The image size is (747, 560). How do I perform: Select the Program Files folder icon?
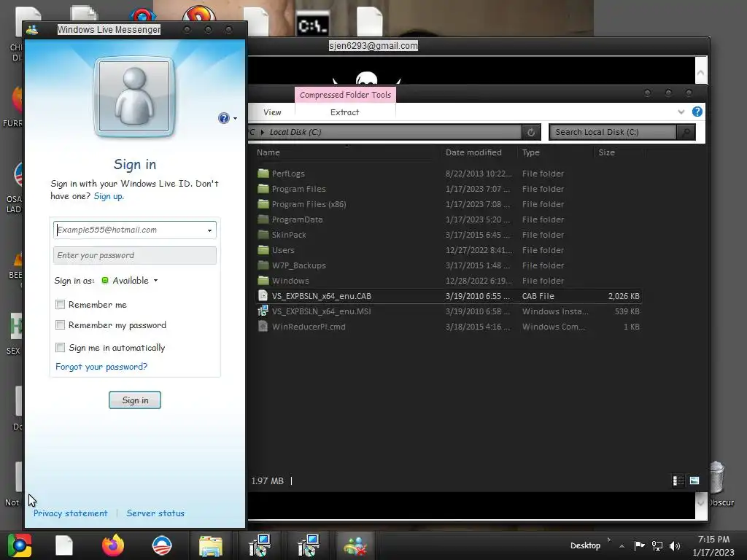pos(263,189)
